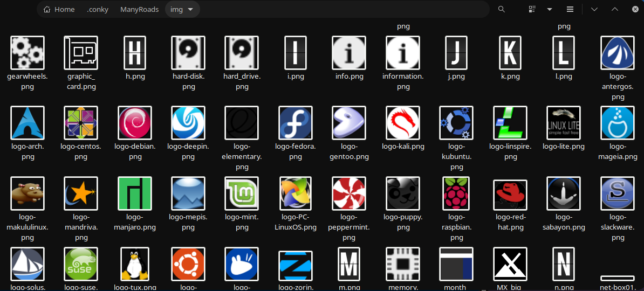
Task: Open the search magnifier
Action: click(x=502, y=10)
